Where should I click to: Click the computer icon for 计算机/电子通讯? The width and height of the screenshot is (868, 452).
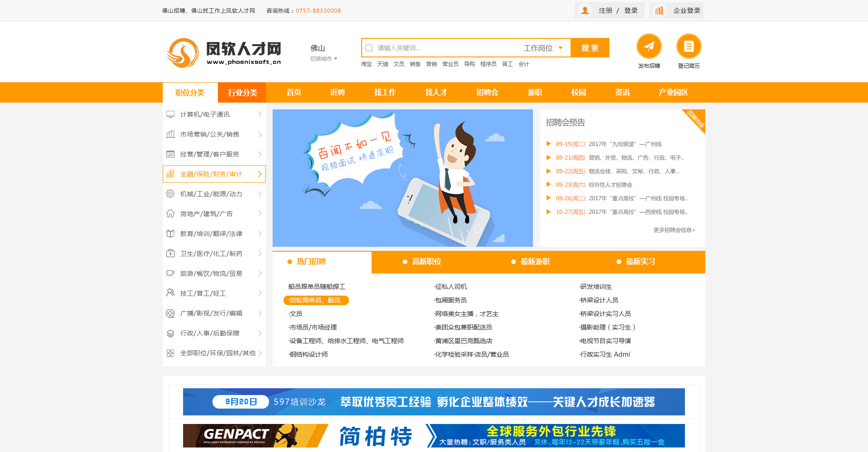tap(170, 114)
